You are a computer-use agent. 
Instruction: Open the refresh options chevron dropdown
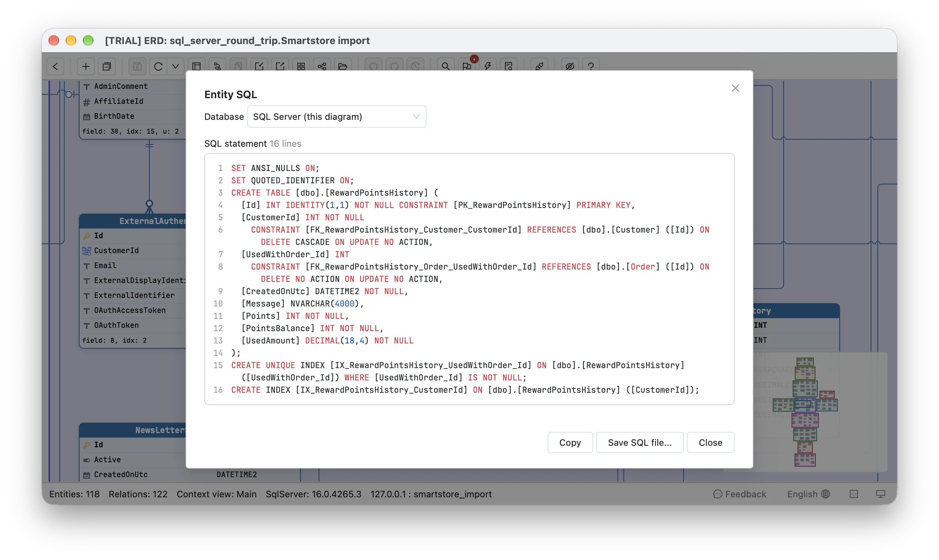[x=176, y=66]
